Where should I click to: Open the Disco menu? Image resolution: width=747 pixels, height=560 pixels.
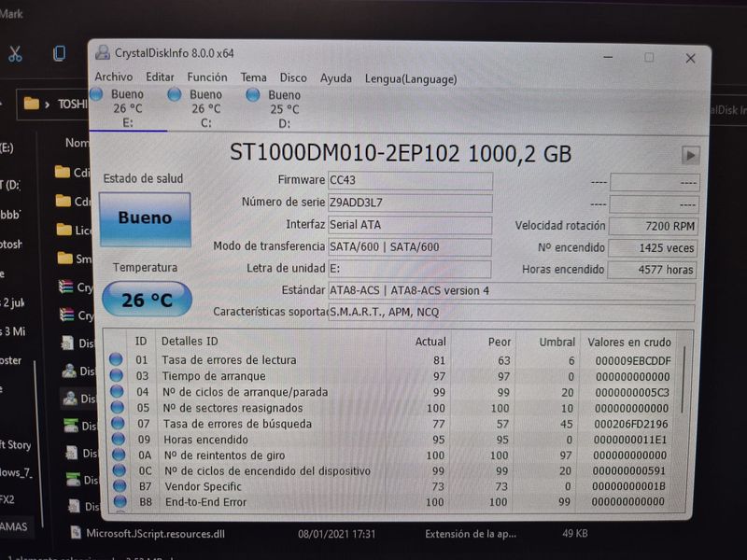(293, 77)
